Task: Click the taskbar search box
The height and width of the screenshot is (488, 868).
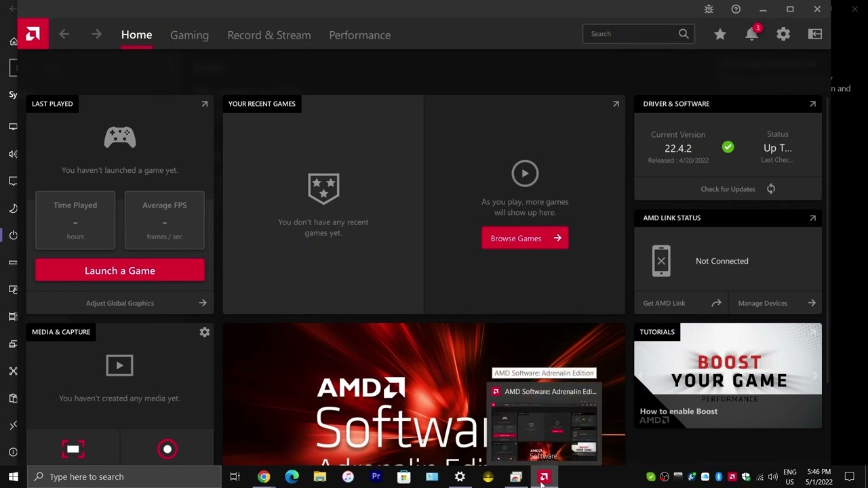Action: coord(125,476)
